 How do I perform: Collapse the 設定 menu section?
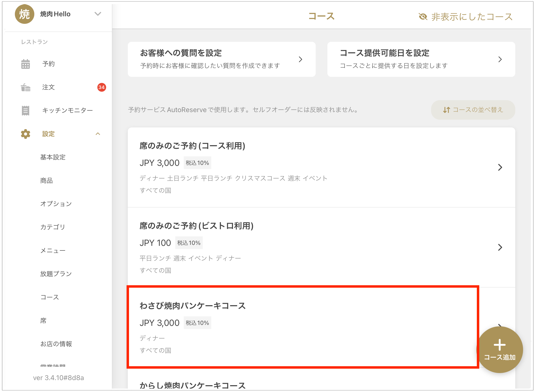(x=98, y=134)
